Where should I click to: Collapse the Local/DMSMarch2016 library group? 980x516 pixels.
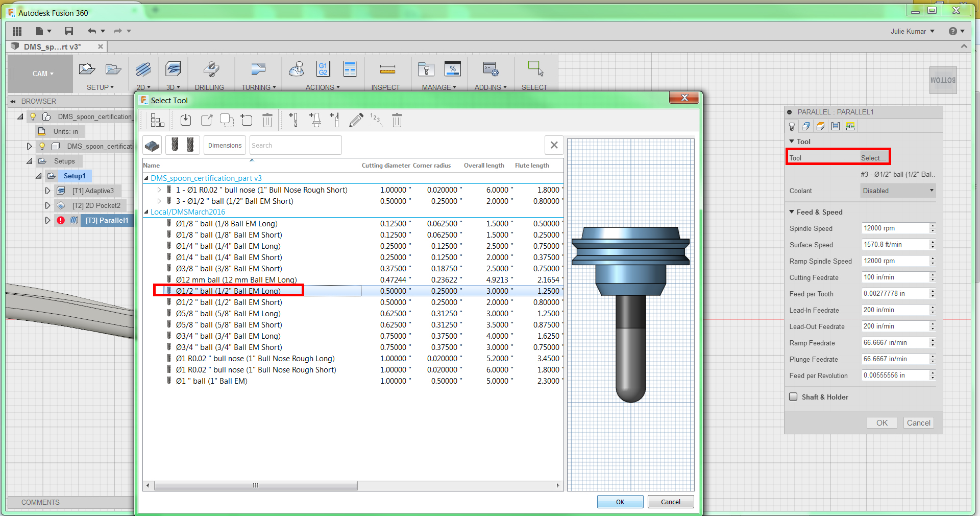[146, 212]
